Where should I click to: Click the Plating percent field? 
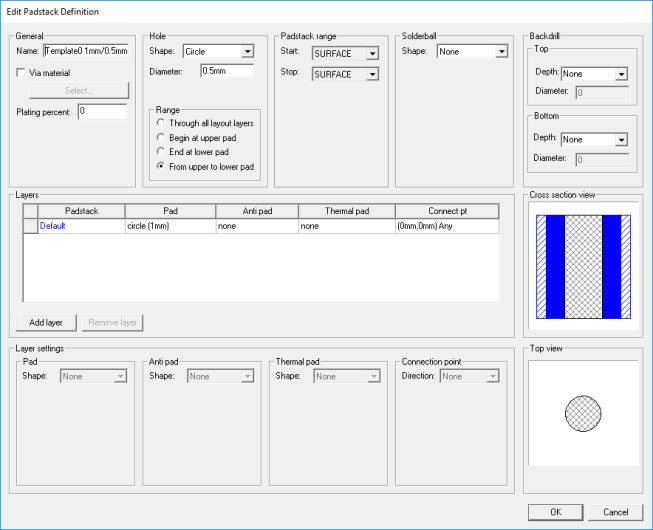102,112
